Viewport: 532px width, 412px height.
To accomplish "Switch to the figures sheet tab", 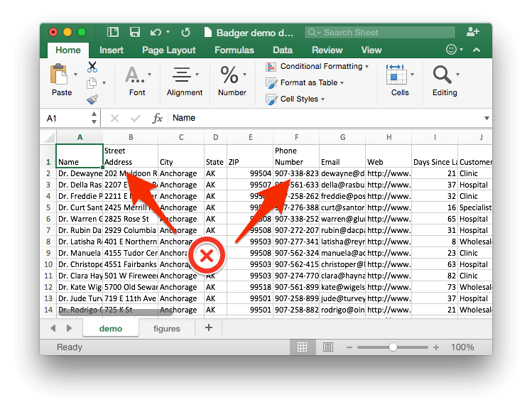I will click(x=167, y=328).
